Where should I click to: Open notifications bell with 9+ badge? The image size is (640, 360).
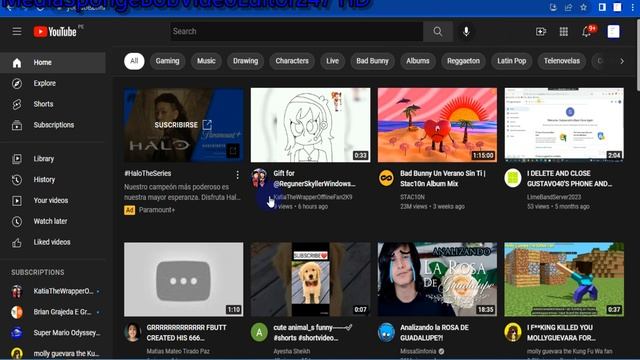pyautogui.click(x=587, y=31)
